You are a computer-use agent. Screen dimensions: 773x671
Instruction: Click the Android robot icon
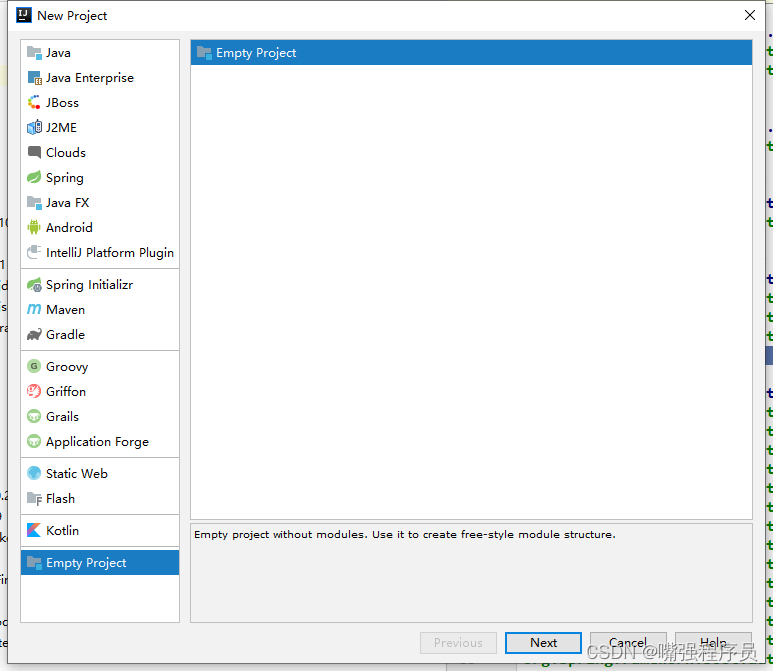tap(34, 227)
